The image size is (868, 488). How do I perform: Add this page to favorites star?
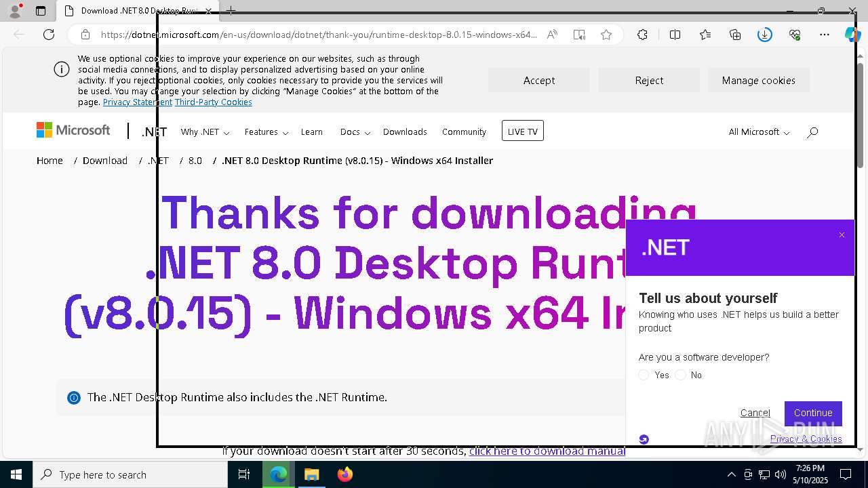(x=606, y=35)
